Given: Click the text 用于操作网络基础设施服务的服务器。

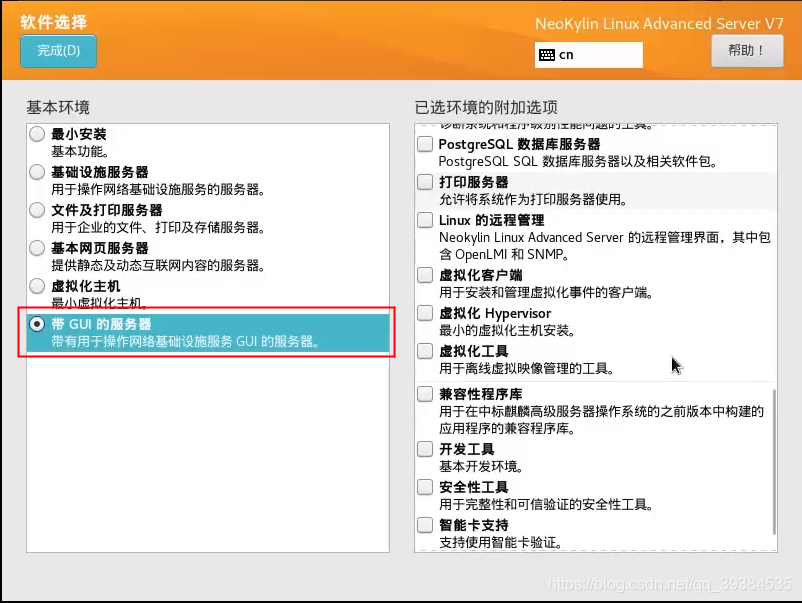Looking at the screenshot, I should pyautogui.click(x=158, y=190).
